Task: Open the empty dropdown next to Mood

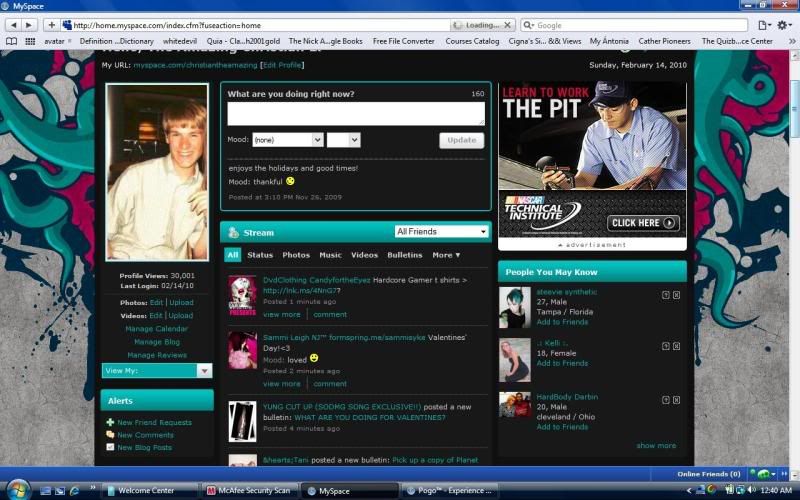Action: coord(343,140)
